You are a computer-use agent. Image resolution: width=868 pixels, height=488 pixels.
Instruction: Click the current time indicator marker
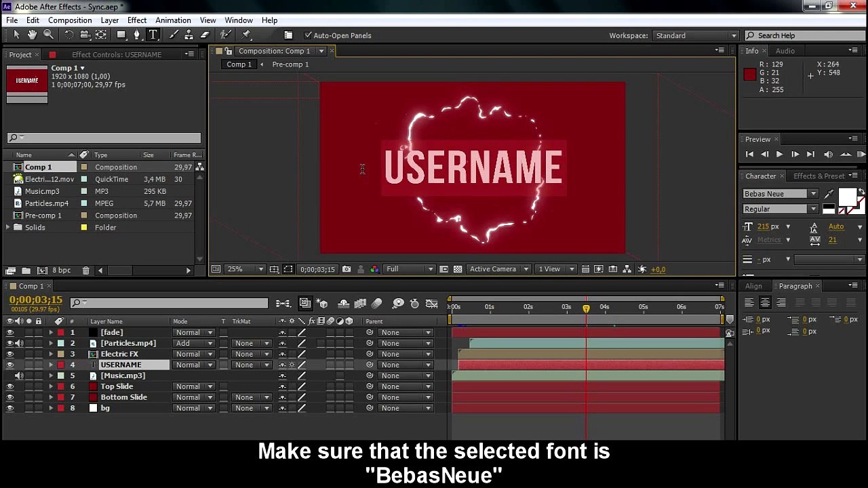pyautogui.click(x=587, y=308)
